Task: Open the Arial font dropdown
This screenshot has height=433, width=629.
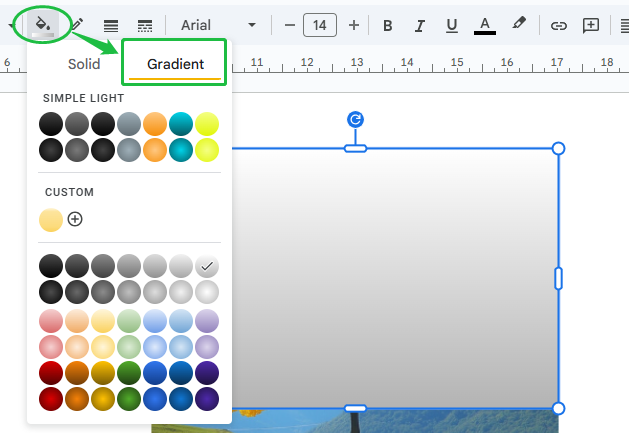Action: tap(218, 25)
